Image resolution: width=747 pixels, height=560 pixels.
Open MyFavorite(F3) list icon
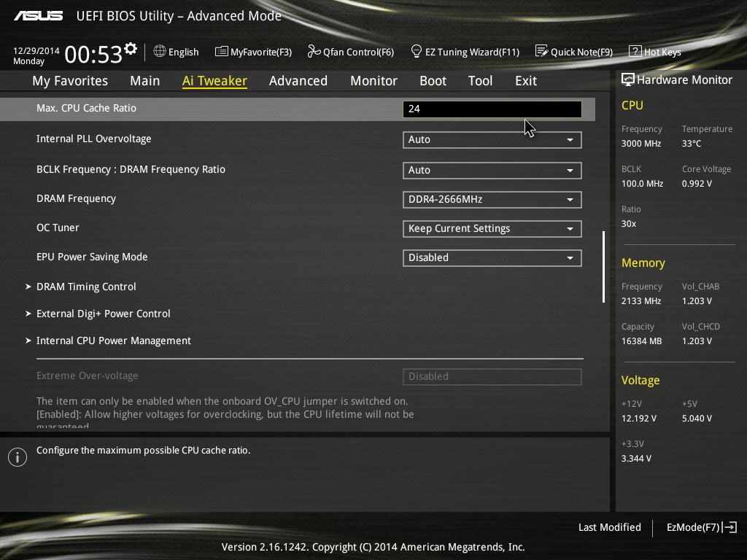pyautogui.click(x=221, y=52)
